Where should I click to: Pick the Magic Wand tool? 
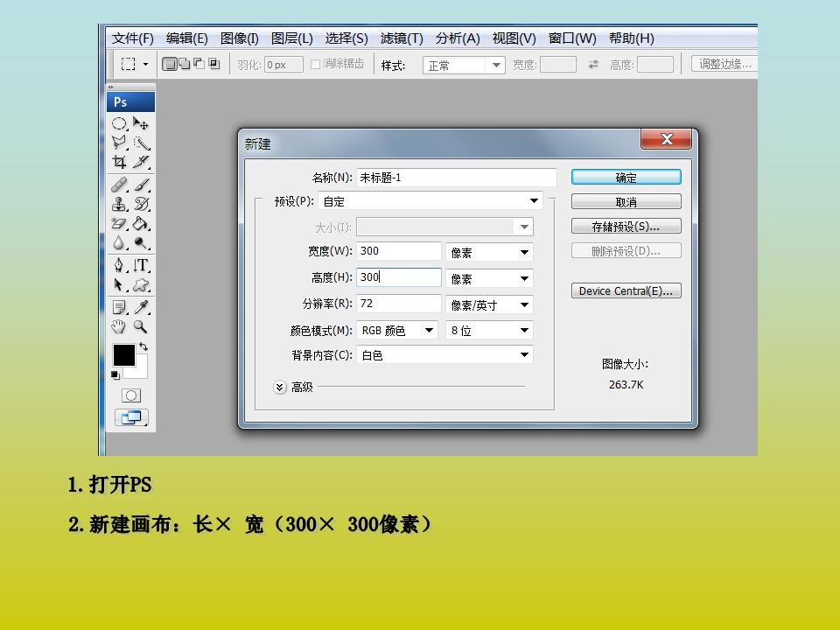tap(141, 143)
